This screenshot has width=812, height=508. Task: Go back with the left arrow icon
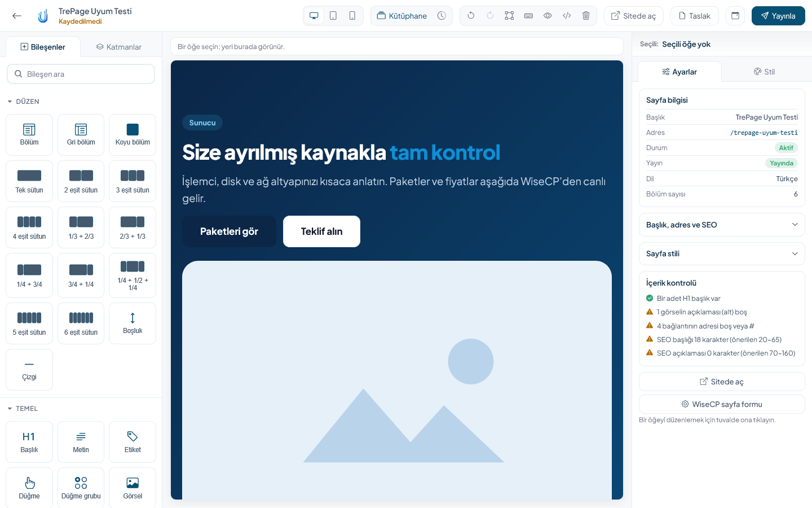pyautogui.click(x=17, y=16)
